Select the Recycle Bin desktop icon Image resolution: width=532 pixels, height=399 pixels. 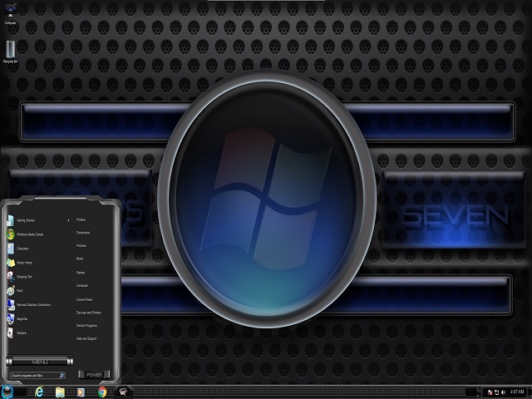pyautogui.click(x=10, y=52)
